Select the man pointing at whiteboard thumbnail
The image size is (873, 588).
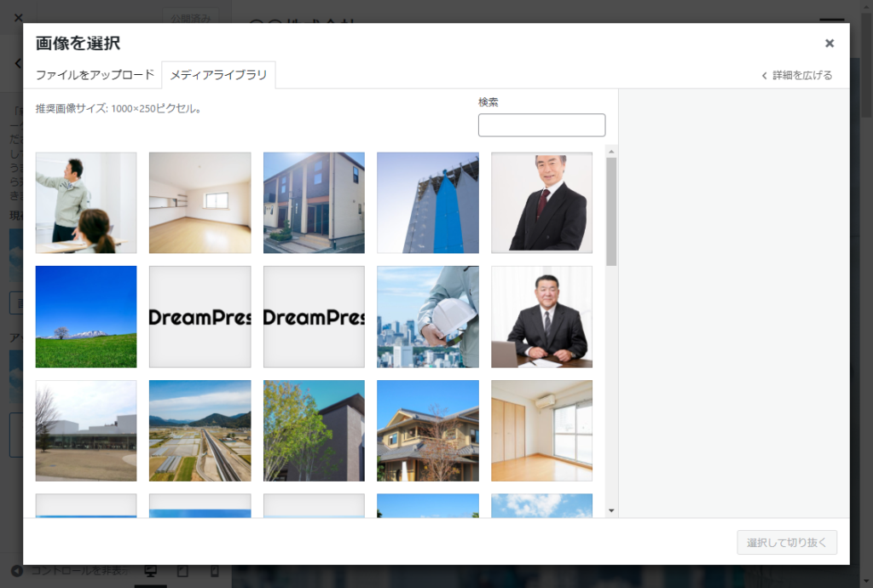pyautogui.click(x=86, y=203)
